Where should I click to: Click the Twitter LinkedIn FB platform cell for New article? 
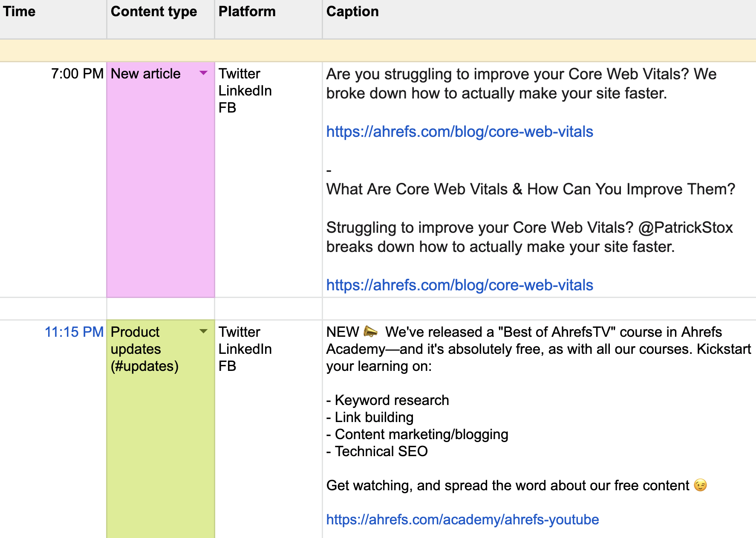point(245,91)
